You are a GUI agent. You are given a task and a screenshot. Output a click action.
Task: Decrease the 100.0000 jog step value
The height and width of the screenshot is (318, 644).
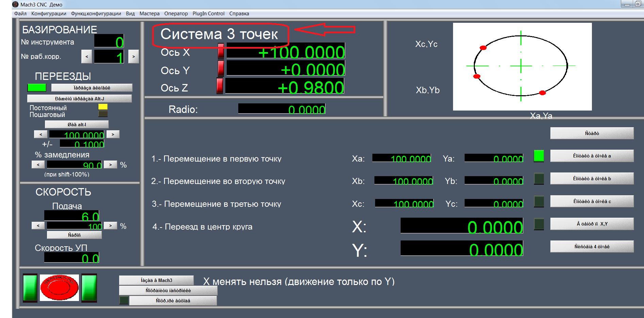click(41, 134)
